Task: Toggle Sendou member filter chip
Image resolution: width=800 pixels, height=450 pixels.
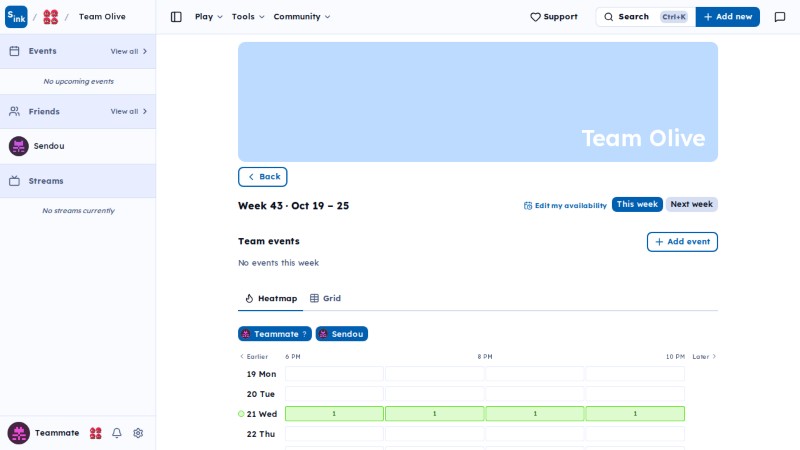Action: [342, 334]
